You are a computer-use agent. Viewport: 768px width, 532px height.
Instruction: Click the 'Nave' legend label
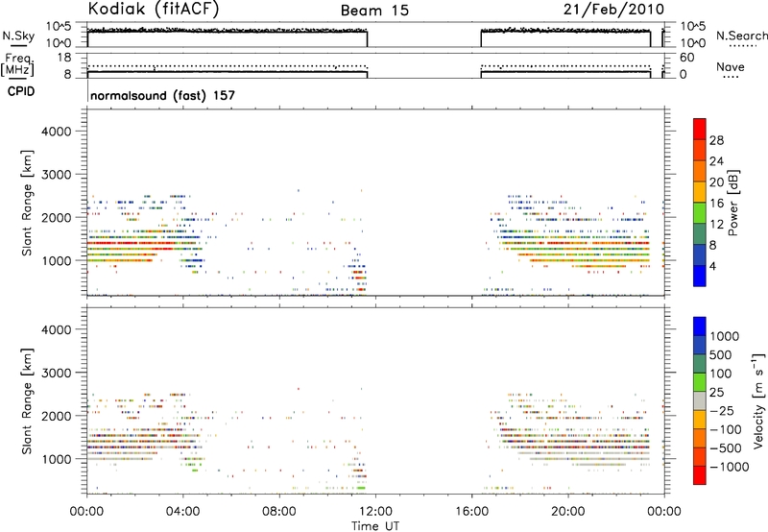(x=730, y=66)
